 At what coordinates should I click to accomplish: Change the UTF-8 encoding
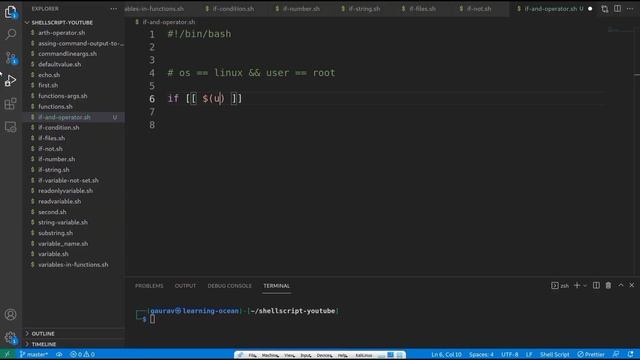coord(509,354)
